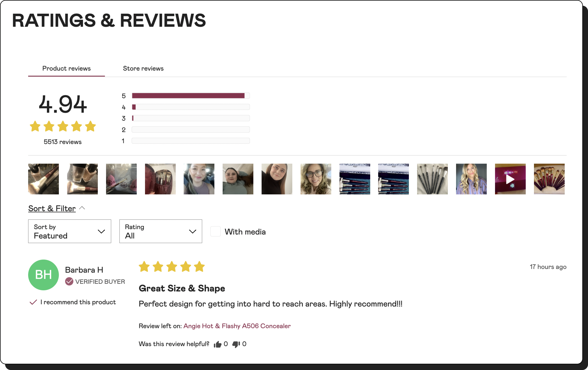Open thumbnail of dark brushes in clear holder
Viewport: 588px width, 370px height.
click(x=432, y=179)
